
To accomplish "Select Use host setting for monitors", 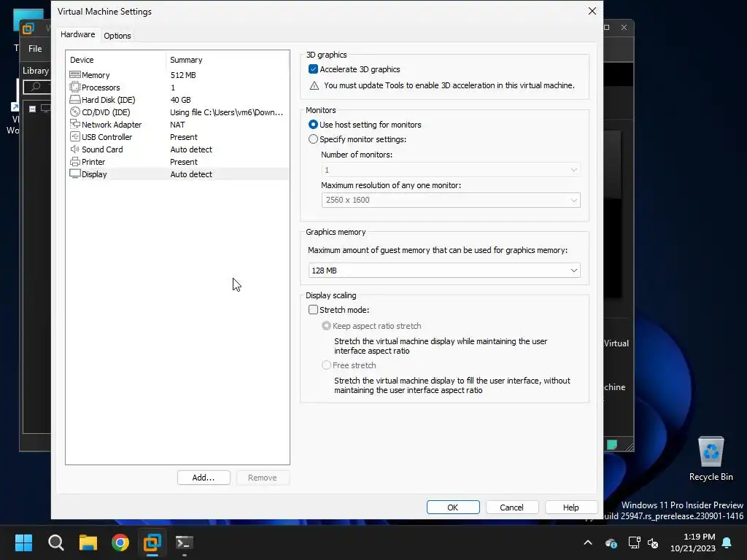I will (313, 124).
